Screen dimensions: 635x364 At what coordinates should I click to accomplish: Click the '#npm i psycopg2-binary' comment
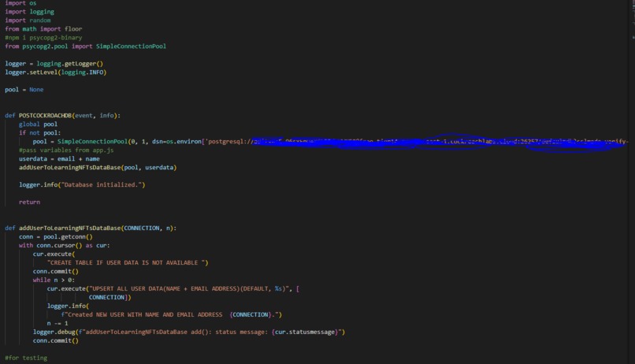point(43,38)
